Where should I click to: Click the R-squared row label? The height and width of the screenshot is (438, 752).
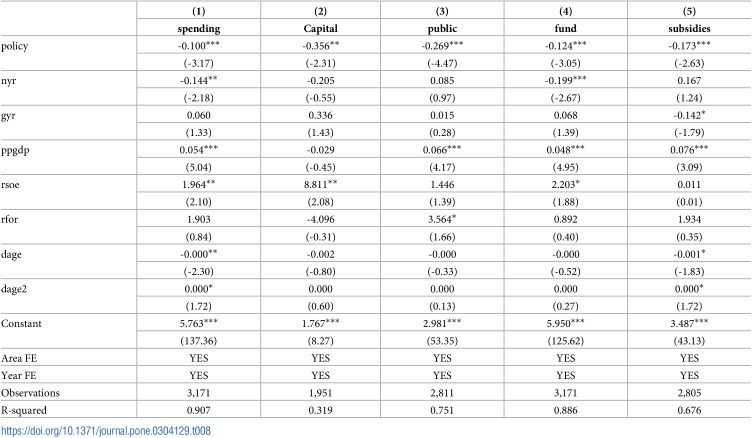(x=24, y=411)
